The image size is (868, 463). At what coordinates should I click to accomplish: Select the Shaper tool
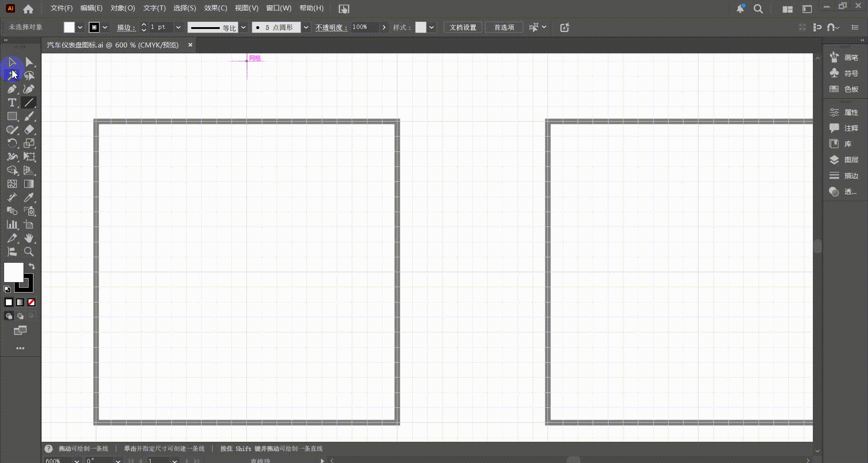point(12,130)
